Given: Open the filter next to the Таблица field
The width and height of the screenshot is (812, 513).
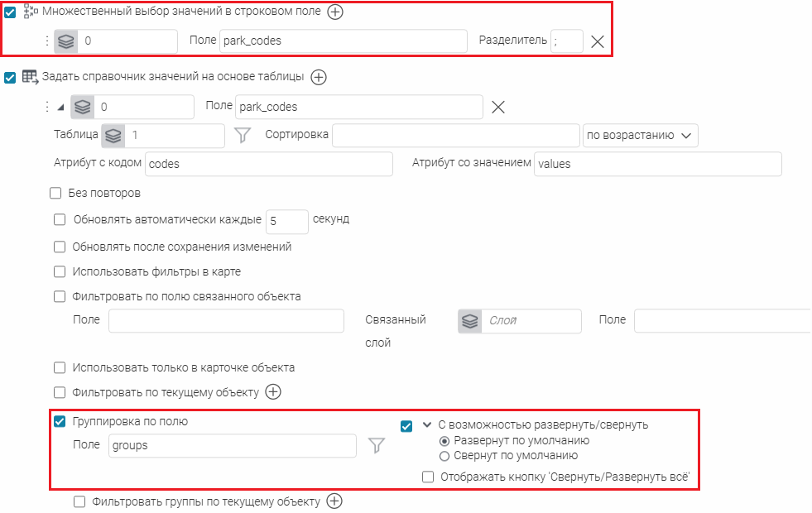Looking at the screenshot, I should (243, 136).
